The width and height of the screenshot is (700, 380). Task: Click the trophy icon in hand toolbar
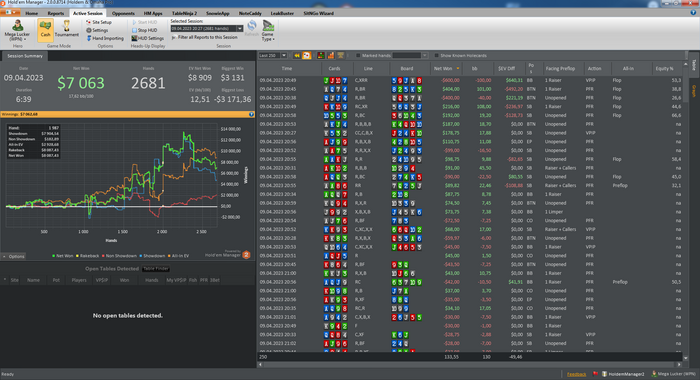[x=341, y=55]
